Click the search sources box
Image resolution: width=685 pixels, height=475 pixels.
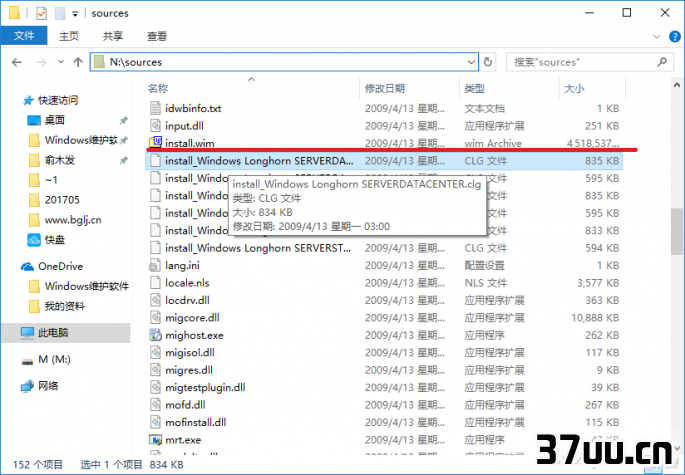(x=590, y=62)
